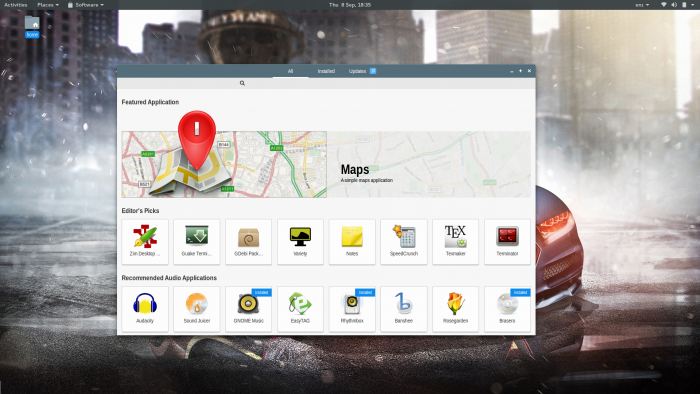
Task: Open the Rosegarden app tile
Action: click(x=455, y=309)
